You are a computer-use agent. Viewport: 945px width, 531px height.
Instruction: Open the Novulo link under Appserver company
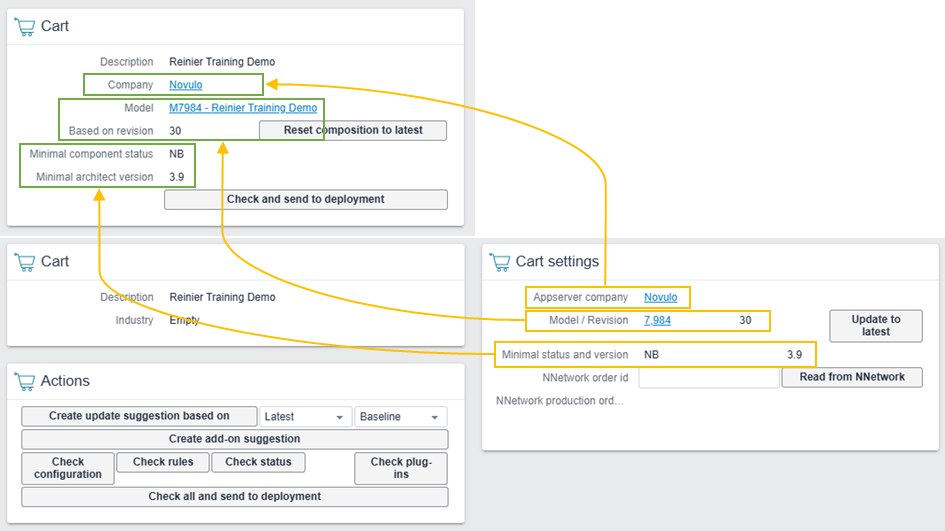[x=661, y=297]
